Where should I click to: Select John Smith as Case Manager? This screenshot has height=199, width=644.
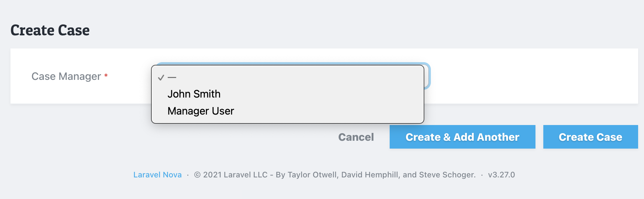point(194,94)
